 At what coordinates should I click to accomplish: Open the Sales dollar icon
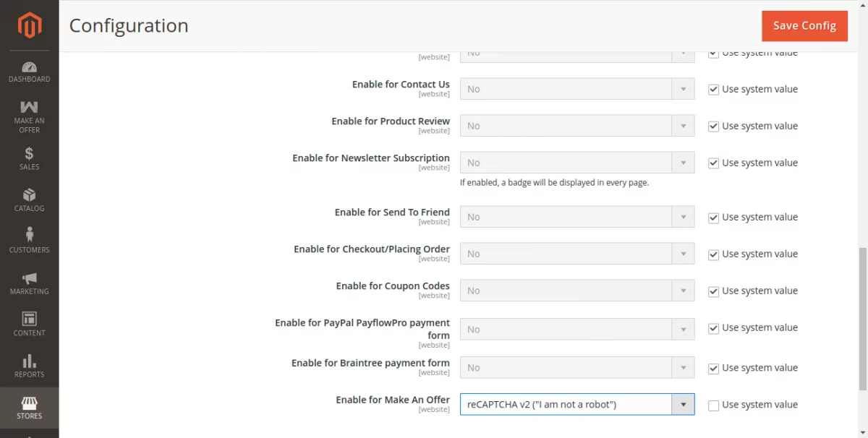(x=30, y=154)
